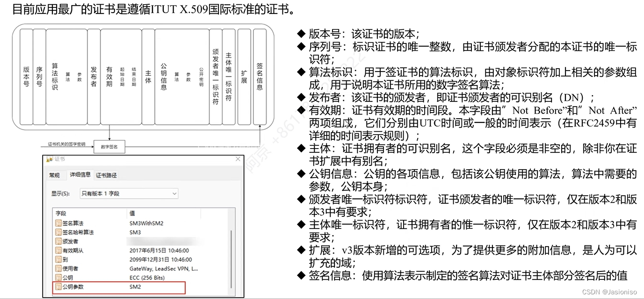Click the 使用者 field icon
This screenshot has width=644, height=299.
[x=58, y=269]
